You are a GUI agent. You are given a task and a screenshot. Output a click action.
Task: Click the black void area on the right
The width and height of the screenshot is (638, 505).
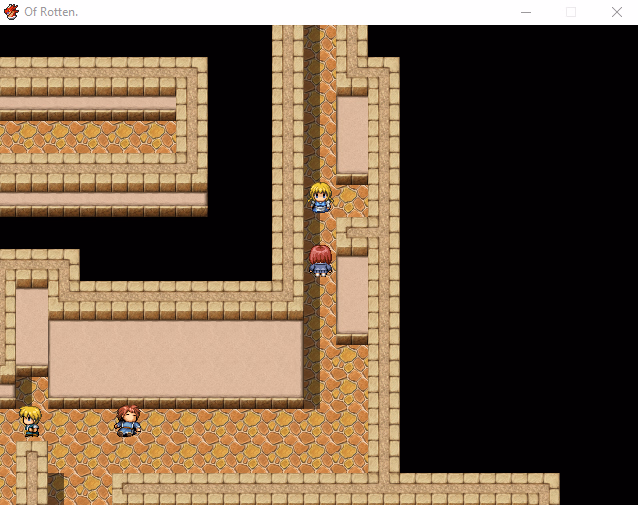pyautogui.click(x=517, y=244)
